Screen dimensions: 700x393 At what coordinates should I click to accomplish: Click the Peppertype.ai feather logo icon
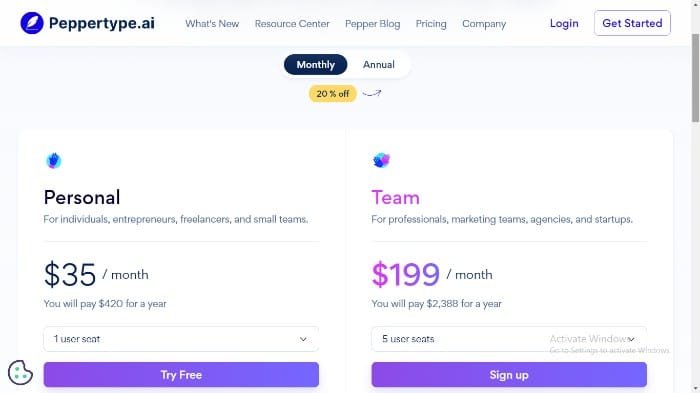click(x=32, y=23)
